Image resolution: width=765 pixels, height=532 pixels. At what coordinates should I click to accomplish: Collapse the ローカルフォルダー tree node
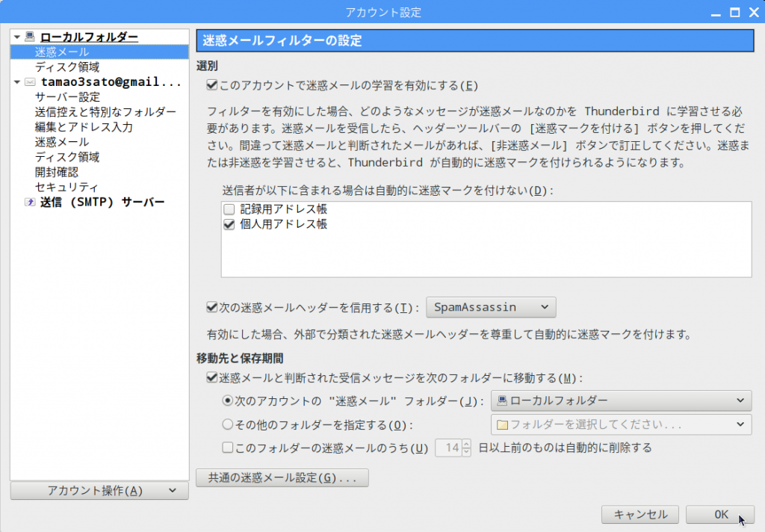[17, 37]
